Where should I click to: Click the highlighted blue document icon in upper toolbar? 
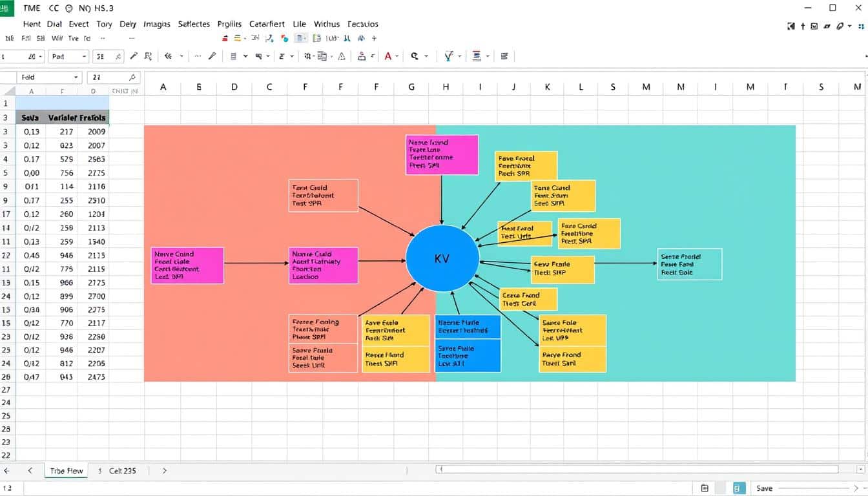(301, 39)
